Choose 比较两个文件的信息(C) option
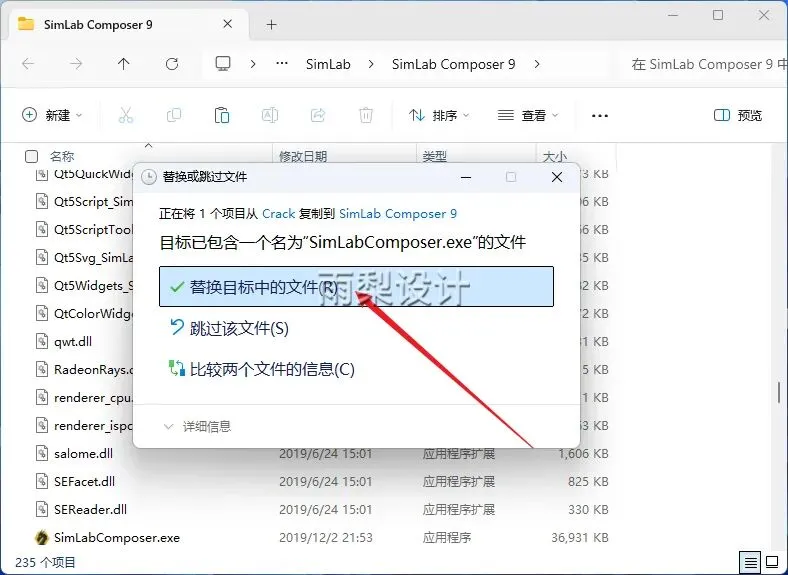This screenshot has height=575, width=788. [262, 369]
